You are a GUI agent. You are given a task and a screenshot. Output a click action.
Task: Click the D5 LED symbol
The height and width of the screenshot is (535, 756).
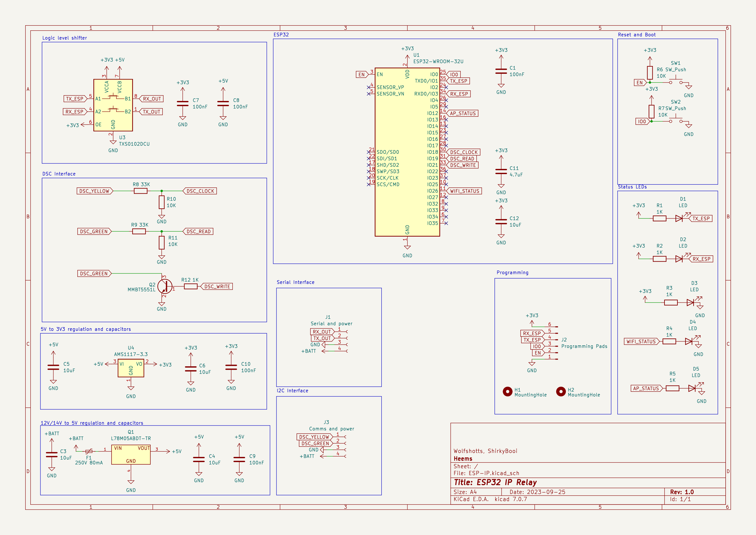[692, 388]
